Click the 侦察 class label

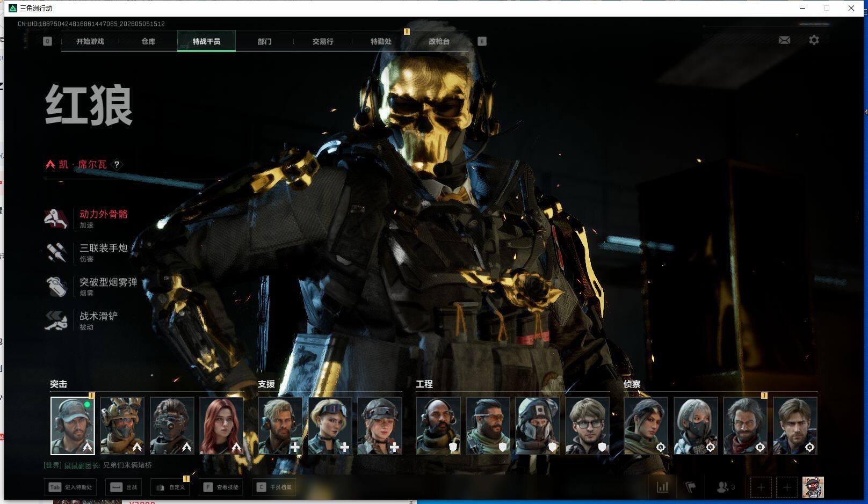point(632,384)
